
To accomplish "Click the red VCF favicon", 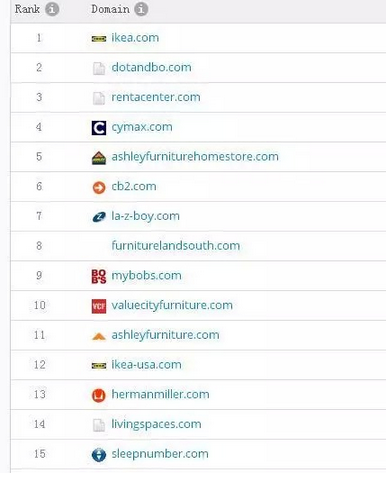I will [x=99, y=306].
